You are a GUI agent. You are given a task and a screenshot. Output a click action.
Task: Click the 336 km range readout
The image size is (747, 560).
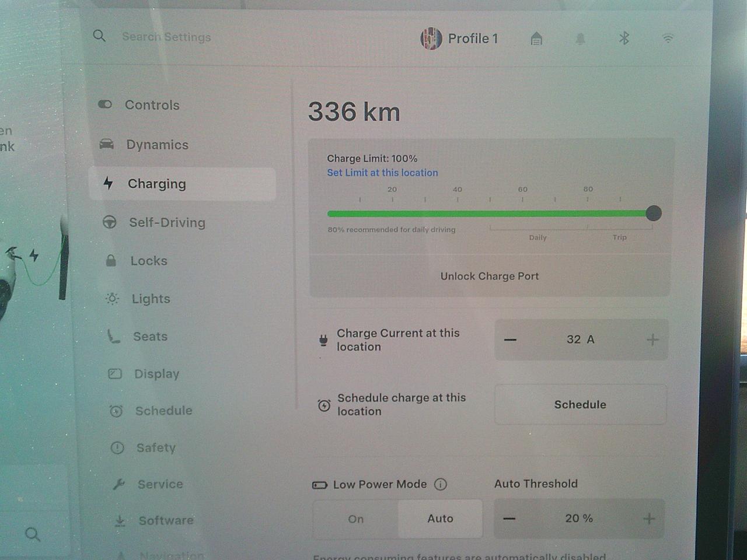tap(354, 112)
